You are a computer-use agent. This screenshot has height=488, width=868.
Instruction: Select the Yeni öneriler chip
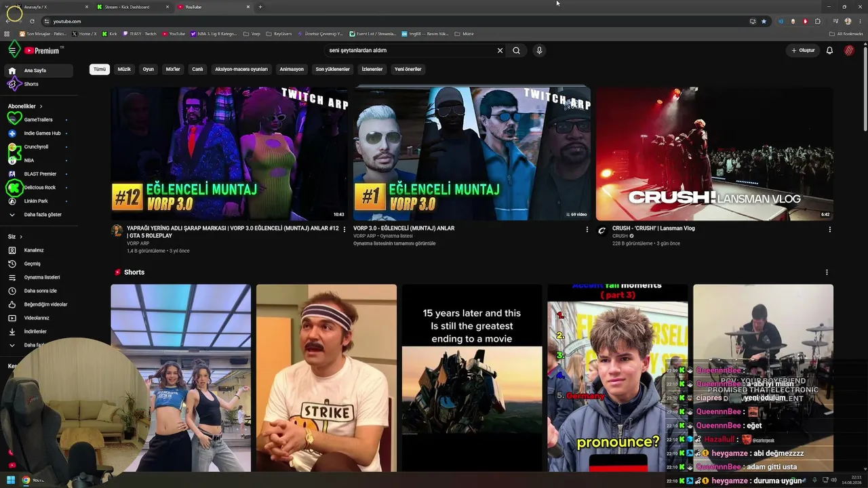(408, 69)
